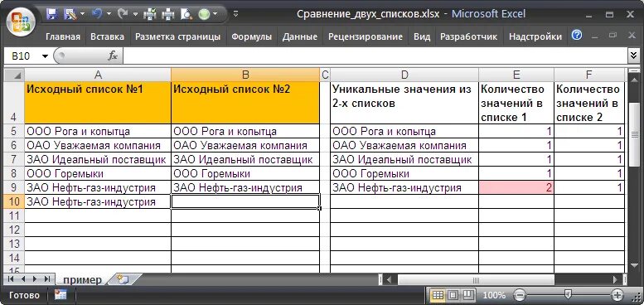Zoom out with the minus button

pos(520,295)
